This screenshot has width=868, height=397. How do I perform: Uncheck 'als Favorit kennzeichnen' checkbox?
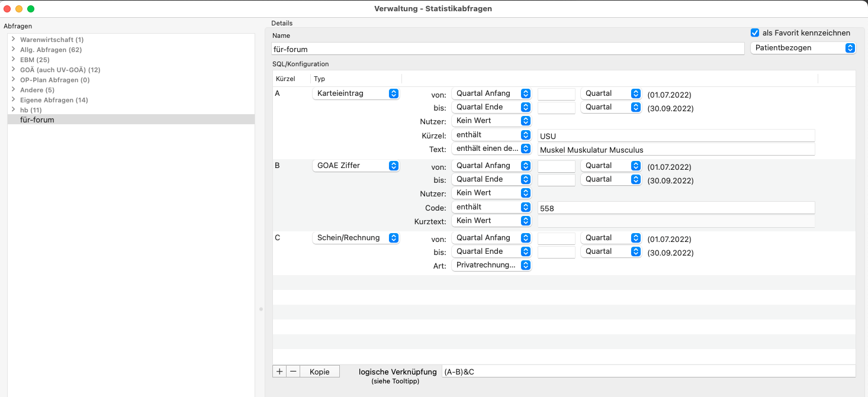click(755, 33)
